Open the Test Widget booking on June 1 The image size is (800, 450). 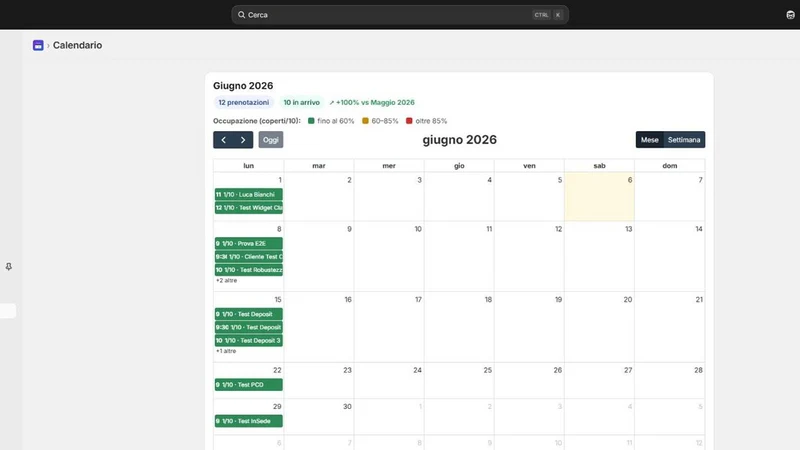pos(248,208)
